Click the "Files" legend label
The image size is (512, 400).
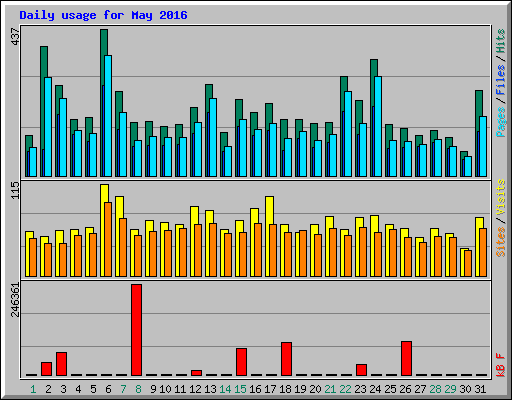(500, 80)
